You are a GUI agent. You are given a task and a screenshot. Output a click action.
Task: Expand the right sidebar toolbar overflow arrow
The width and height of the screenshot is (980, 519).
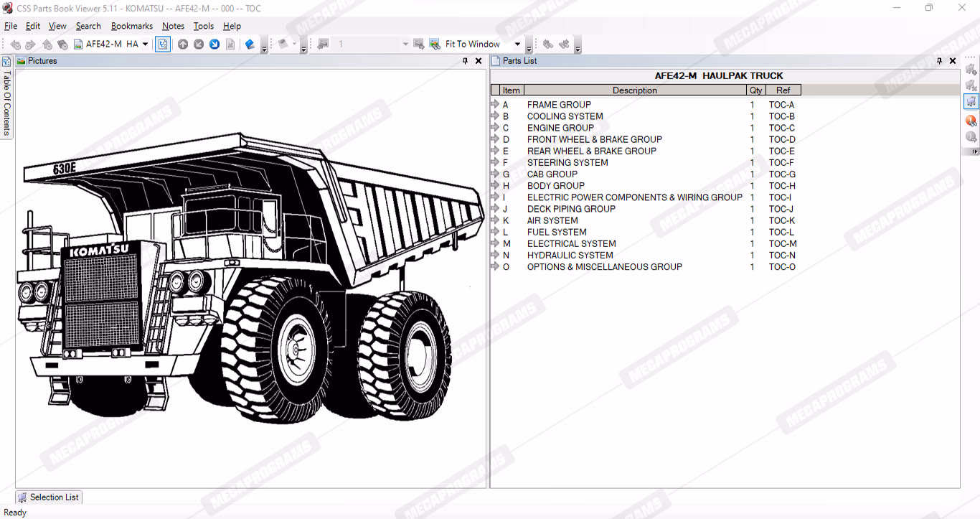(x=974, y=151)
